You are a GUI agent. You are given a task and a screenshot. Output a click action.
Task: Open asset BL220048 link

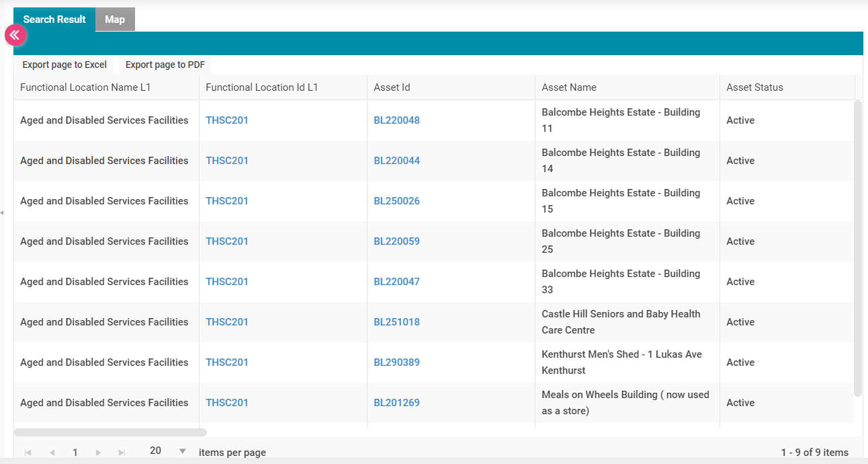click(x=396, y=120)
